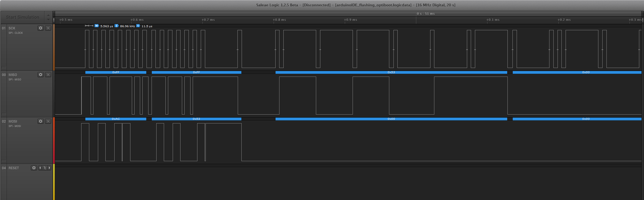Viewport: 644px width, 200px height.
Task: Open SCK channel settings gear
Action: 41,28
